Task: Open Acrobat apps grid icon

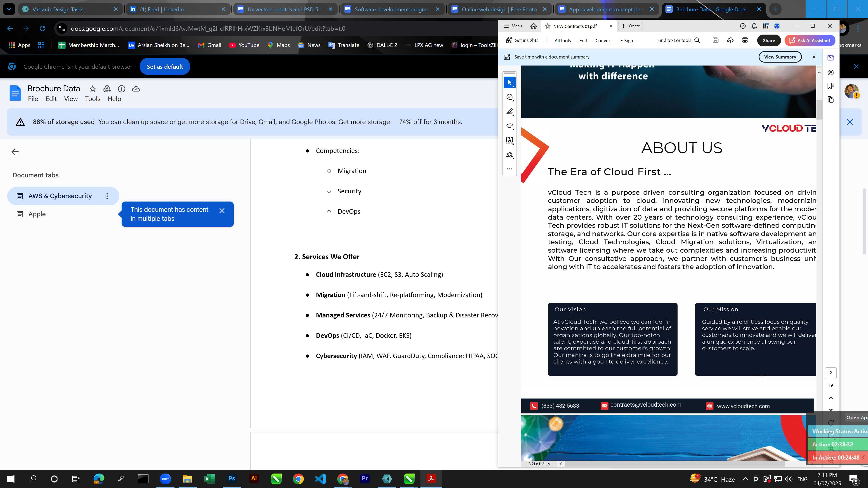Action: pyautogui.click(x=766, y=26)
